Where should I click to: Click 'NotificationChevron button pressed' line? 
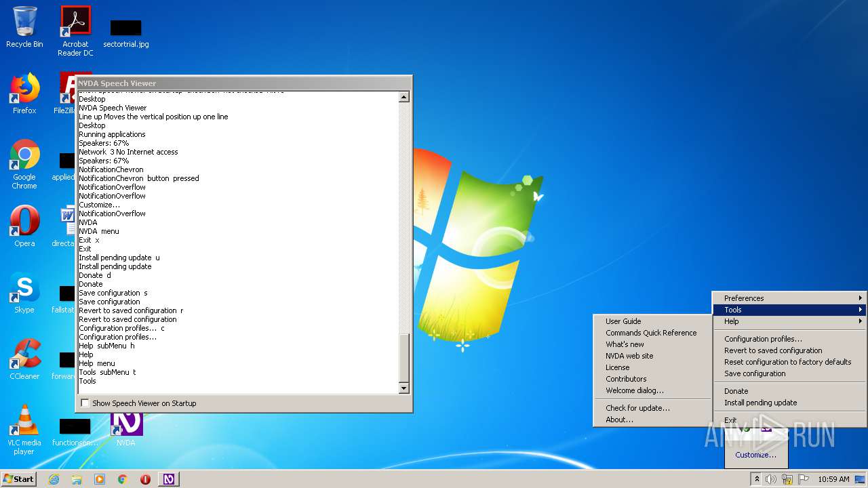[139, 178]
